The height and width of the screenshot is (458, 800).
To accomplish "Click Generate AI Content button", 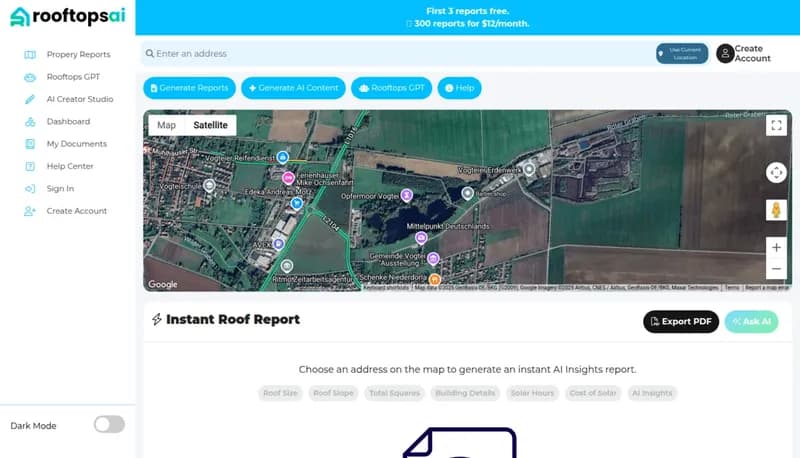I will coord(293,88).
